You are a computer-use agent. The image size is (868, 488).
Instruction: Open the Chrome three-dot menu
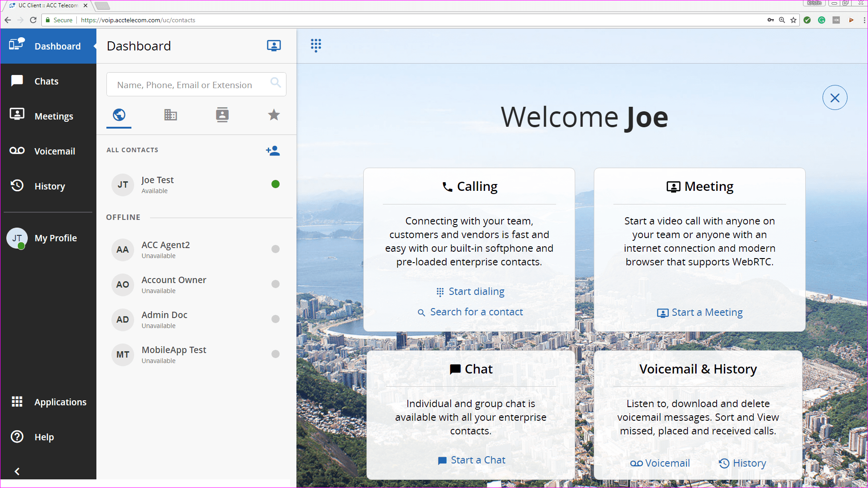pos(864,20)
